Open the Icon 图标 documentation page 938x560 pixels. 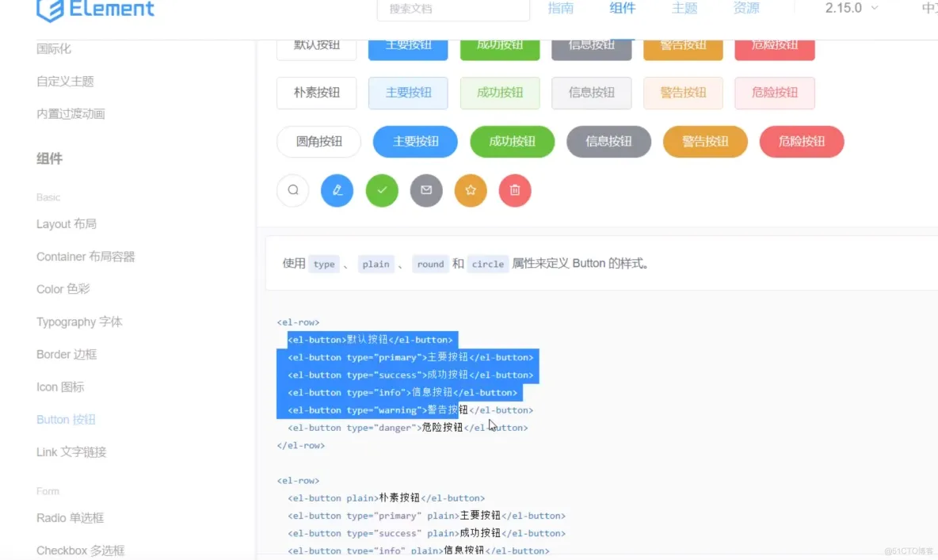click(x=59, y=387)
